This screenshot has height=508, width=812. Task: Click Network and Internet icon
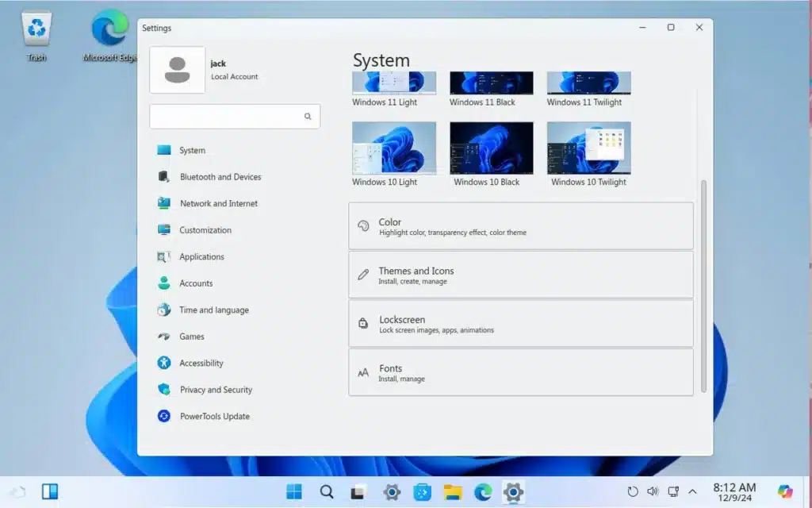(163, 203)
